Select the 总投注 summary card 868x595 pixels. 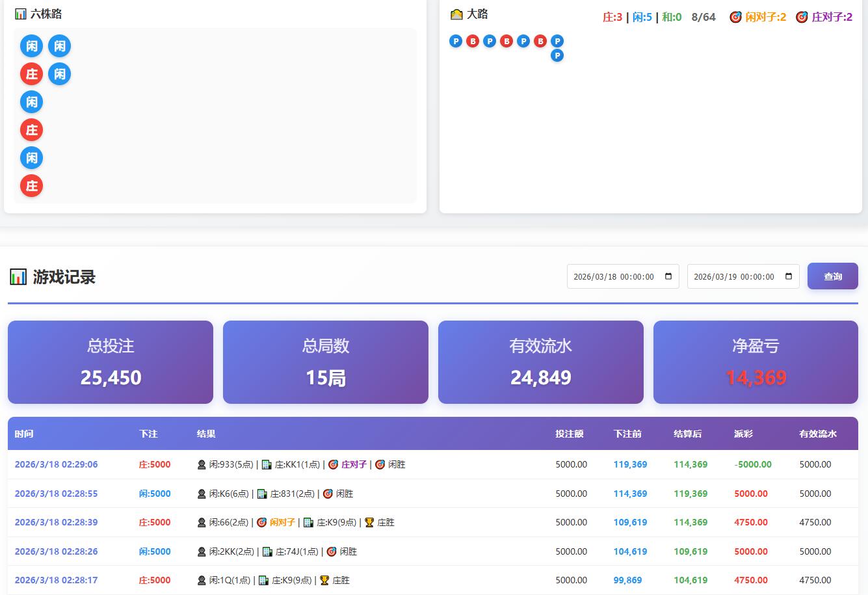click(111, 362)
